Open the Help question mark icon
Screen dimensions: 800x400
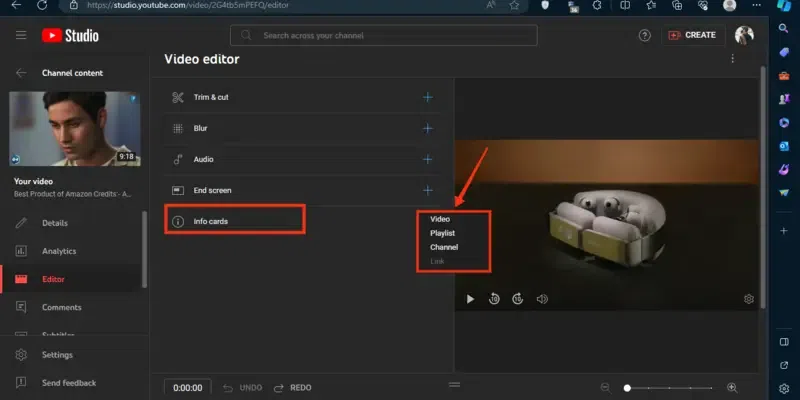pos(645,35)
